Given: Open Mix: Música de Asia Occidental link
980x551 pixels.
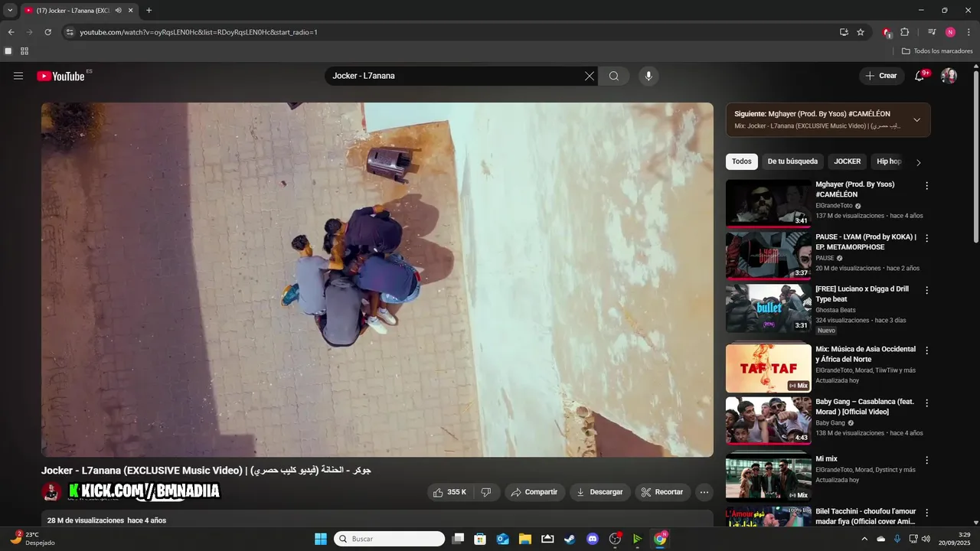Looking at the screenshot, I should [x=865, y=354].
